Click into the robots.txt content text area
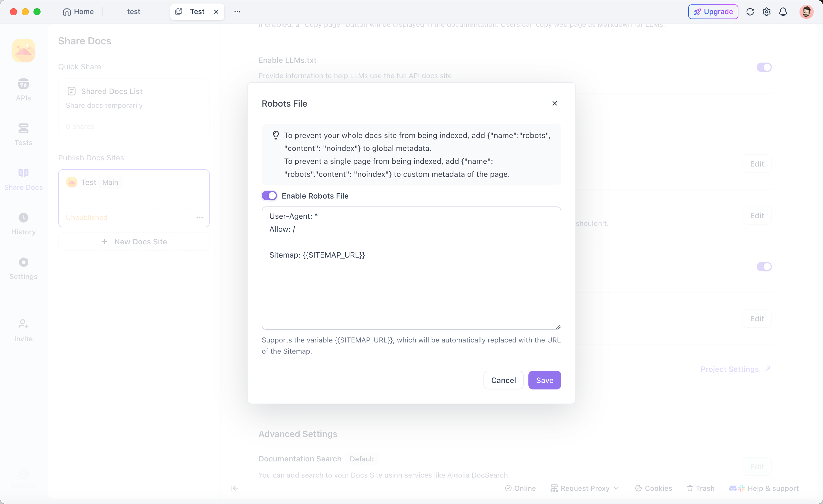 point(411,268)
